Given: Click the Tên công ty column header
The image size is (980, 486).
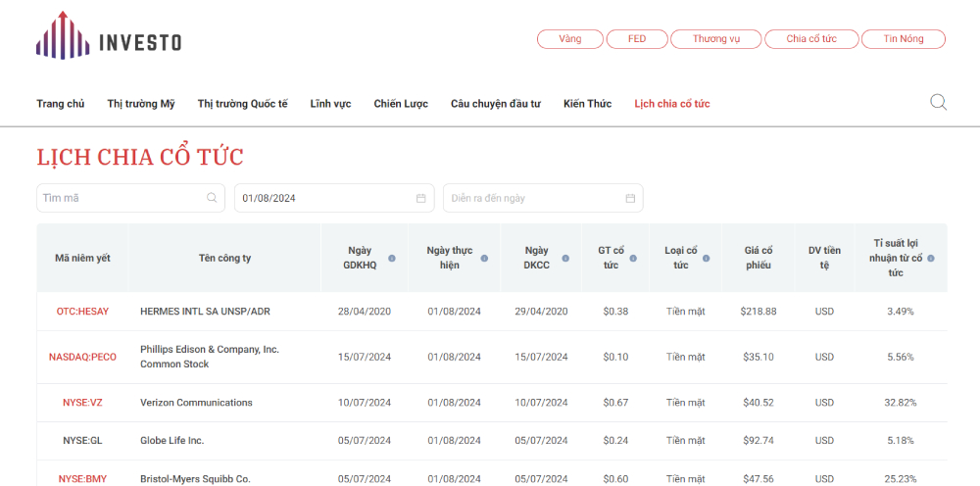Looking at the screenshot, I should point(225,258).
